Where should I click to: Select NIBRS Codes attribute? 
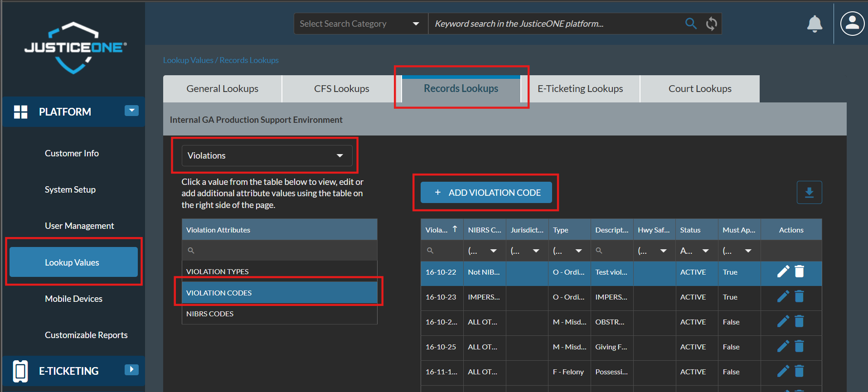pos(280,314)
